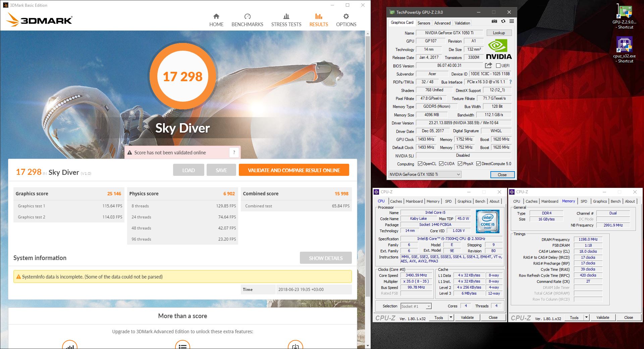Click the GPU-Z title bar app icon
This screenshot has height=349, width=644.
click(x=392, y=12)
